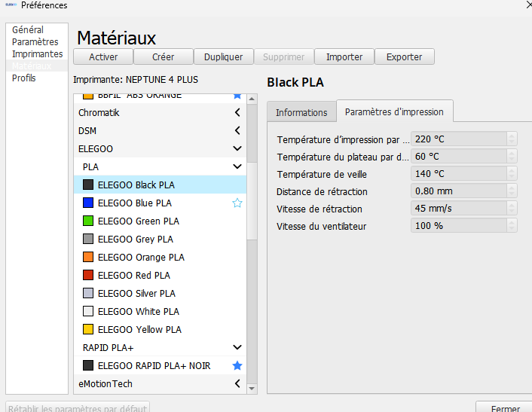Click the blue swatch of ELEGOO Blue PLA
The image size is (532, 412).
88,203
